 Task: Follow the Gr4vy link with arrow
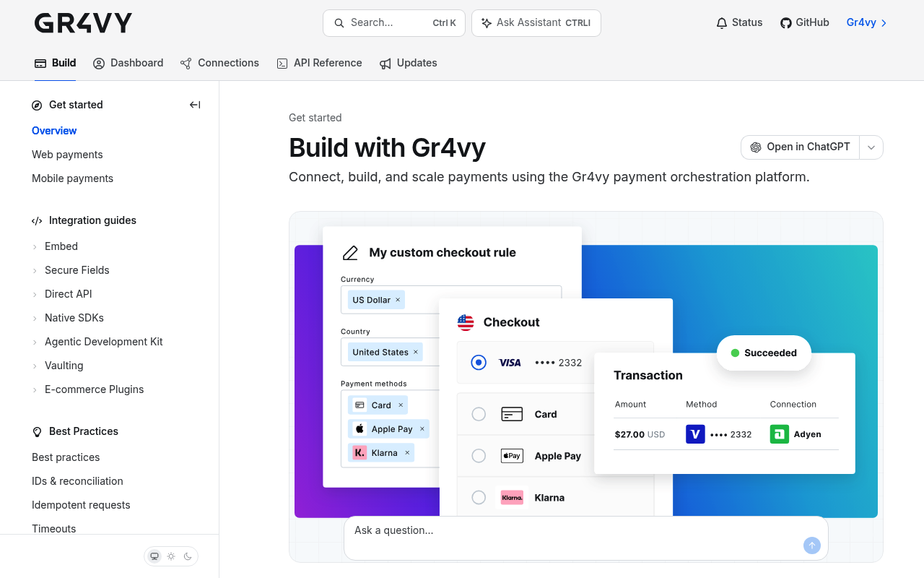tap(867, 23)
